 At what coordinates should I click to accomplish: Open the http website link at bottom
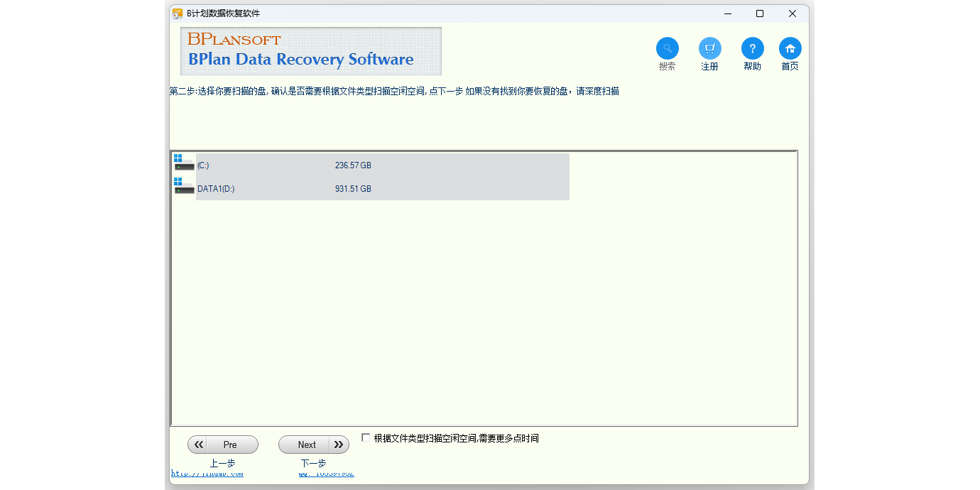point(207,474)
